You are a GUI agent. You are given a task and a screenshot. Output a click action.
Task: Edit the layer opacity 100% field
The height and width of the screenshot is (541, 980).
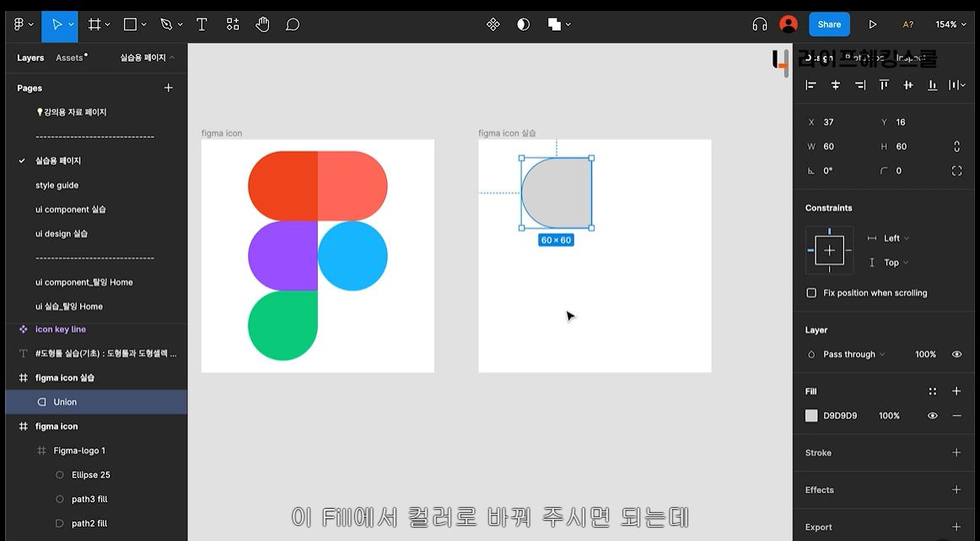926,354
